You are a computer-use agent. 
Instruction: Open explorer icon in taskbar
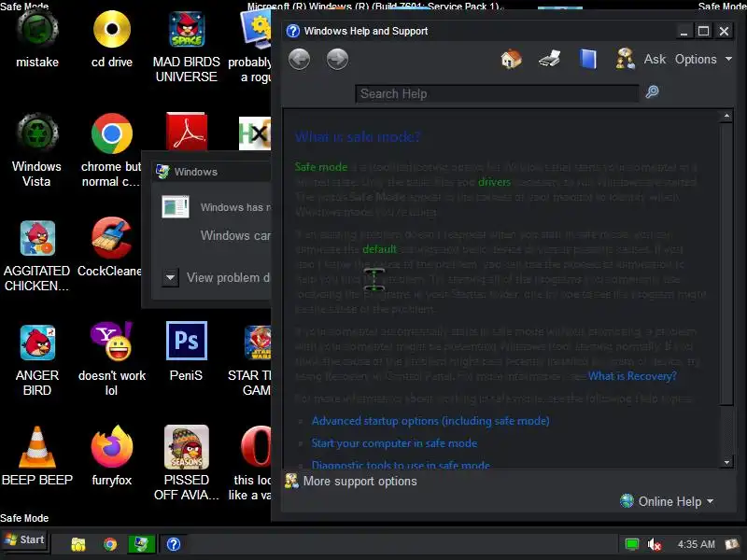(78, 544)
